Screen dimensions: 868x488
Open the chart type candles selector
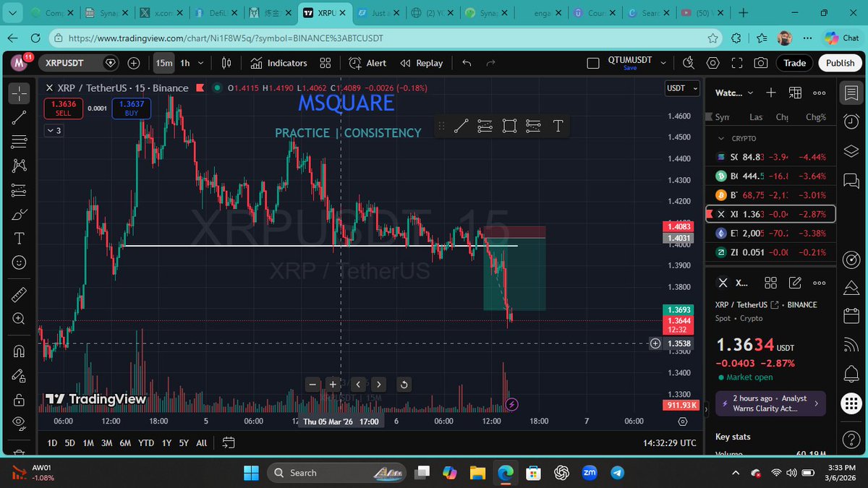(x=226, y=63)
